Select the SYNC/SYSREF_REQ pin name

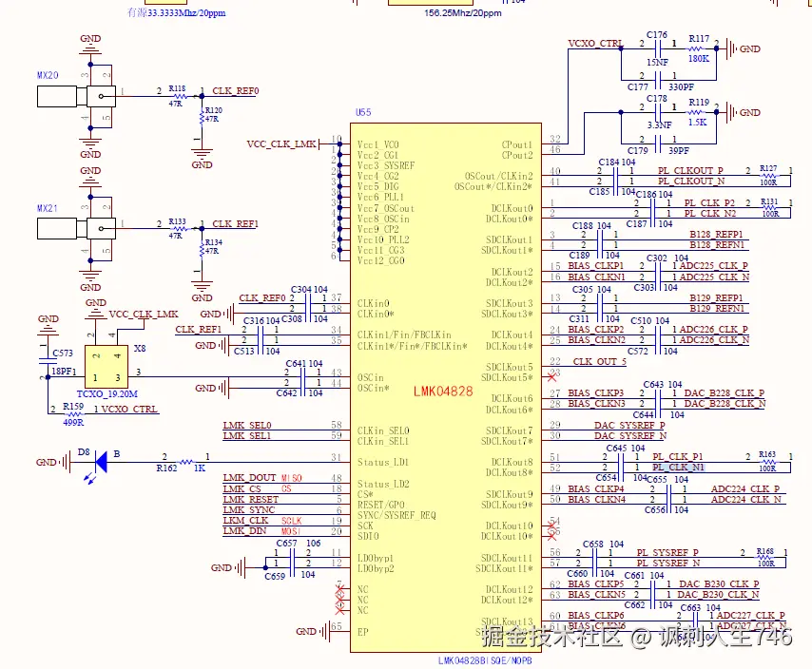(396, 515)
